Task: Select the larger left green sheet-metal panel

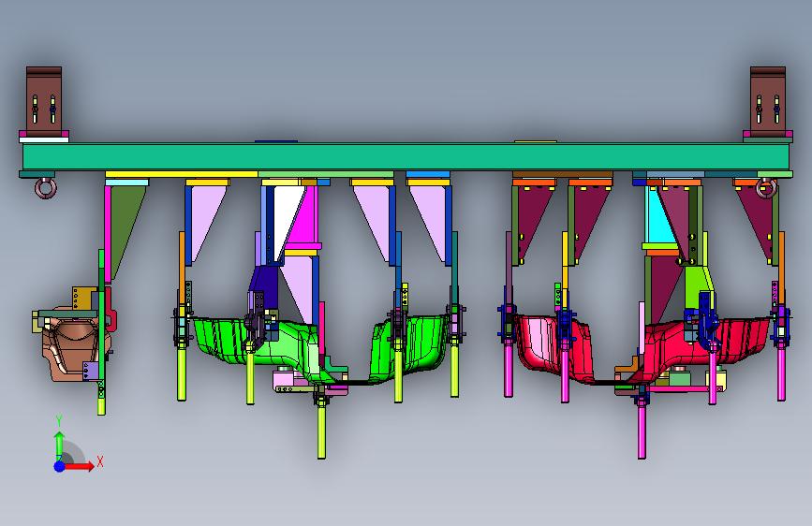Action: pos(258,347)
